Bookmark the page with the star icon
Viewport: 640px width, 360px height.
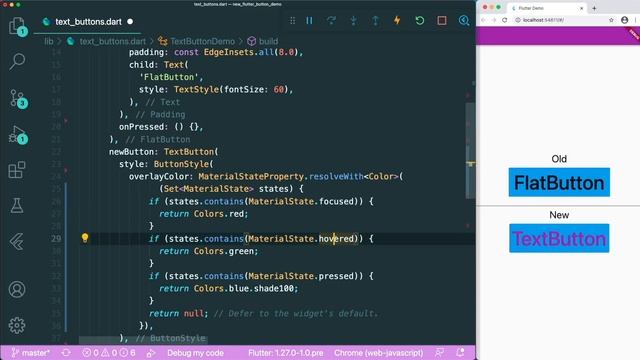611,20
